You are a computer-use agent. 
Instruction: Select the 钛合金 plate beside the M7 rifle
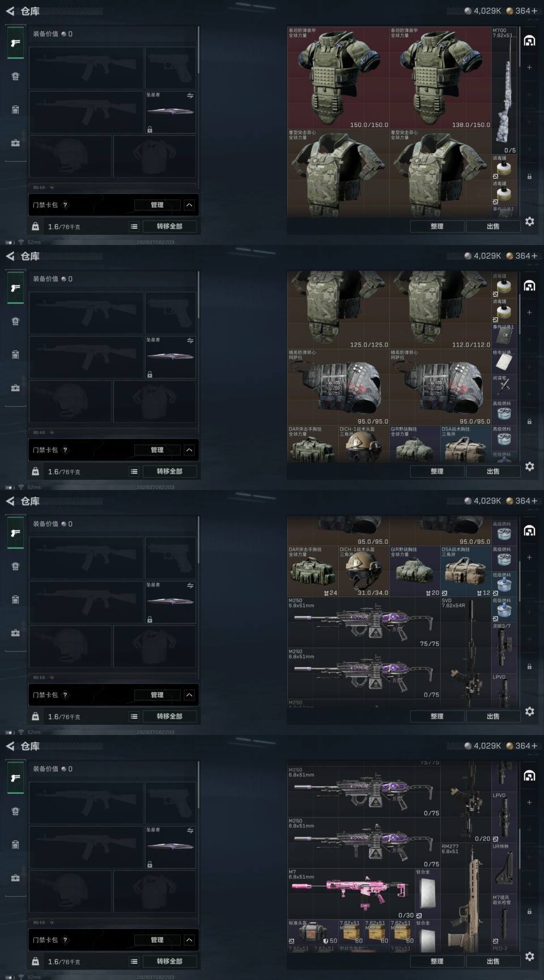coord(428,894)
